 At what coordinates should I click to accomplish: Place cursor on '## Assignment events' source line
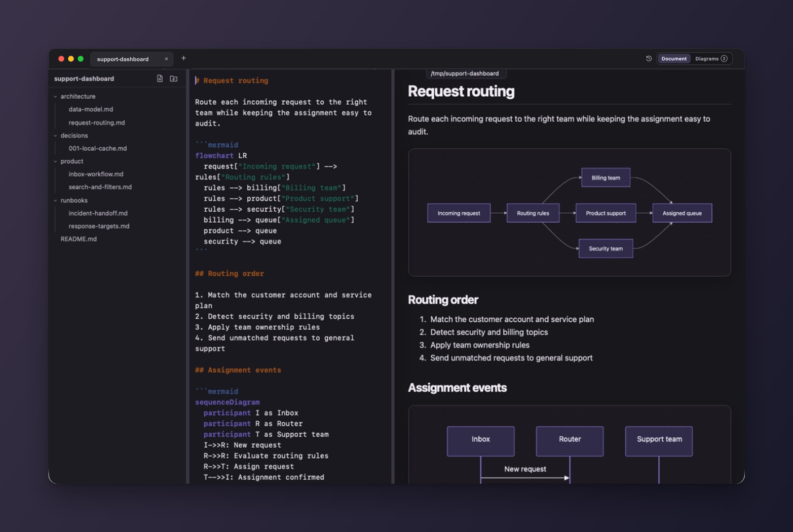pyautogui.click(x=238, y=370)
